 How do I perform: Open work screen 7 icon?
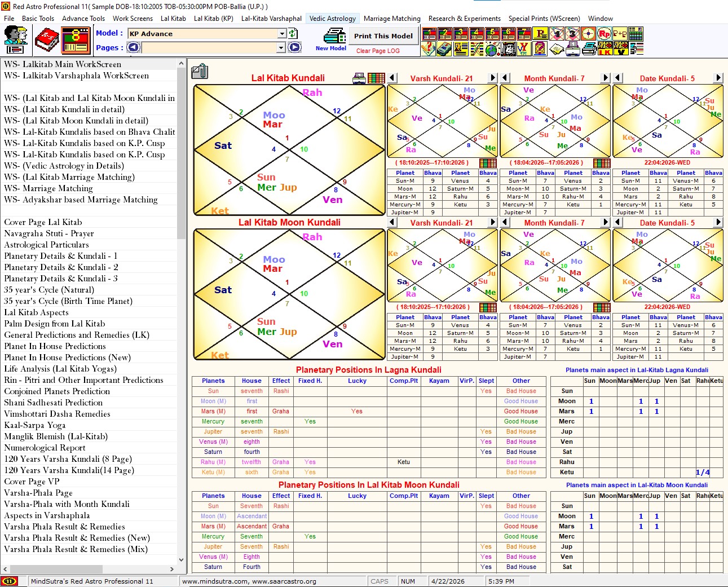point(523,34)
